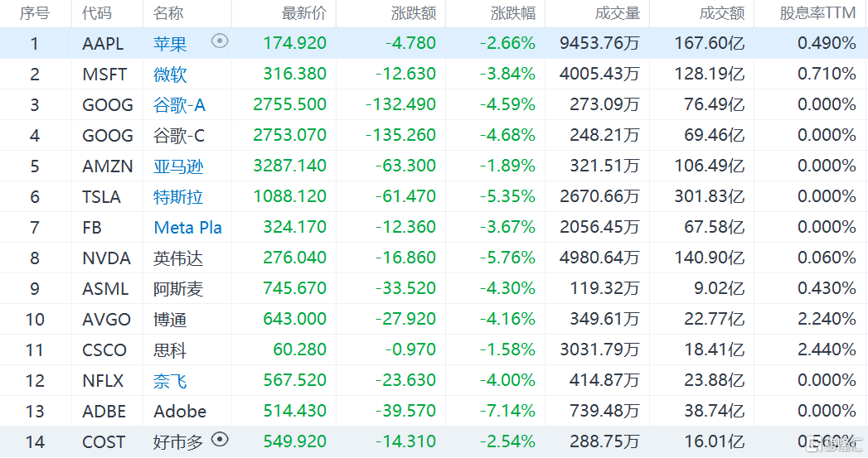
Task: Click the 涨跌额 column header
Action: point(413,13)
